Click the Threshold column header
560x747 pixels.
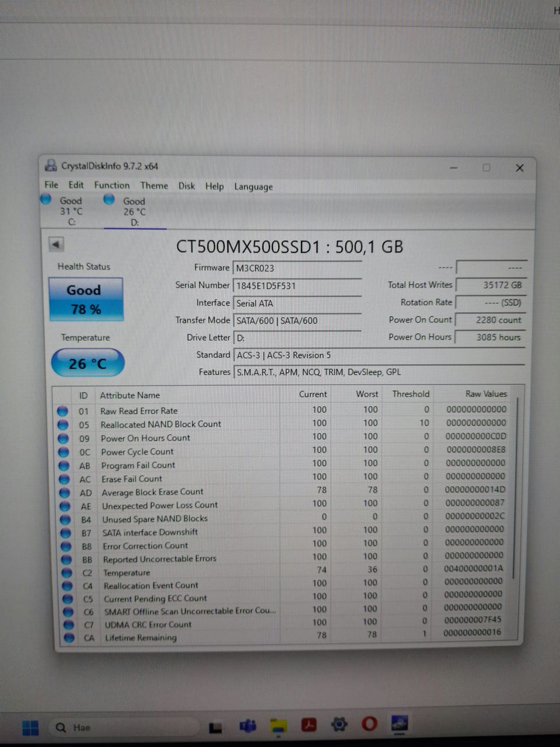[x=411, y=394]
